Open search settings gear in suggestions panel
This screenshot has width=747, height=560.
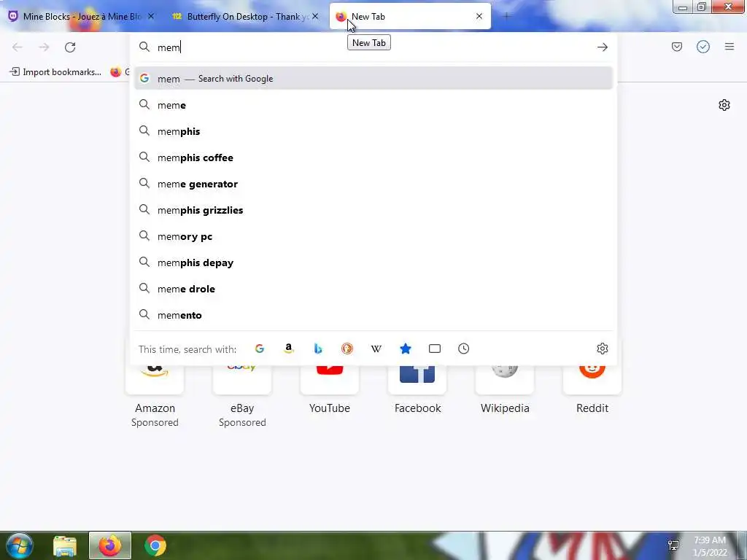(602, 349)
